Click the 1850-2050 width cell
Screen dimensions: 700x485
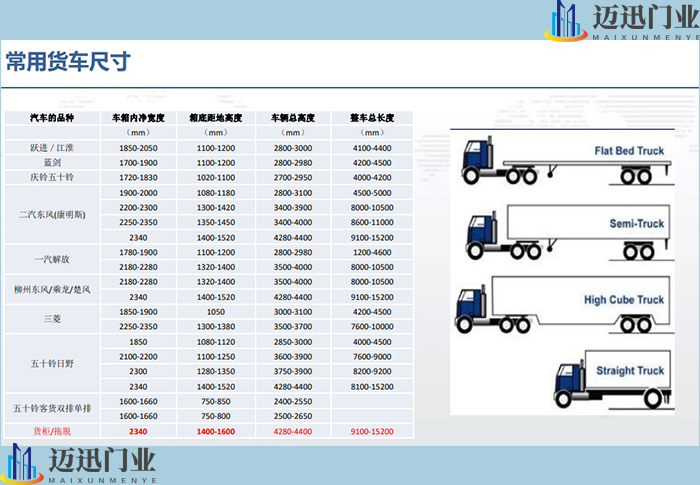pyautogui.click(x=138, y=148)
